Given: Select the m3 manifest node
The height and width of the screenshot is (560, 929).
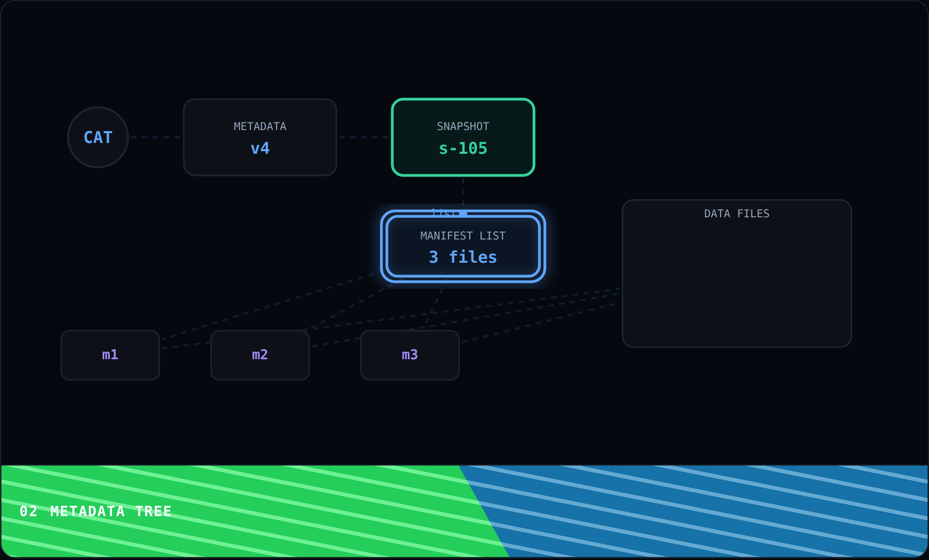Looking at the screenshot, I should (410, 355).
